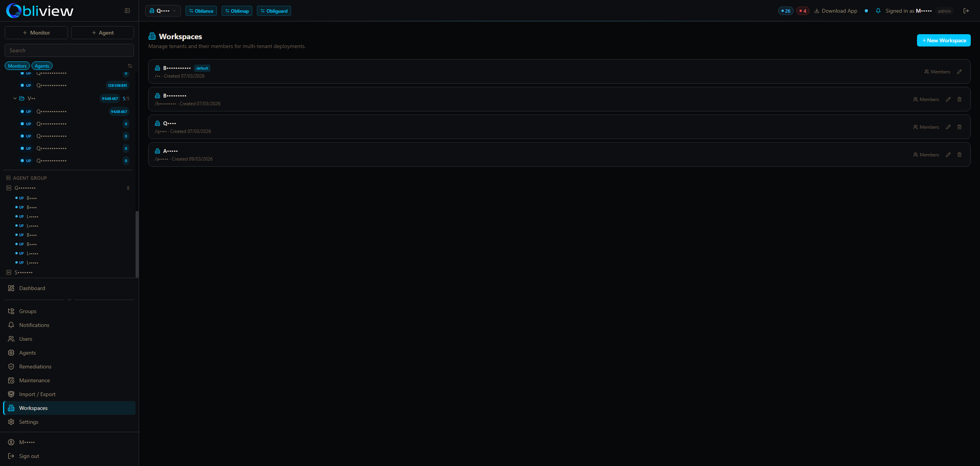Collapse the V•• monitor folder
980x466 pixels.
15,98
